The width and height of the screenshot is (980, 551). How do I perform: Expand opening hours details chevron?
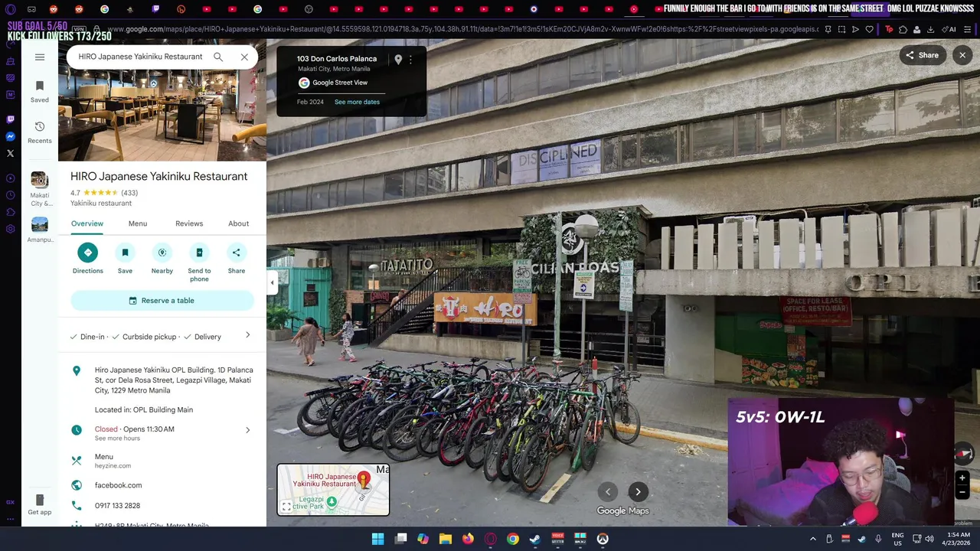[x=247, y=430]
